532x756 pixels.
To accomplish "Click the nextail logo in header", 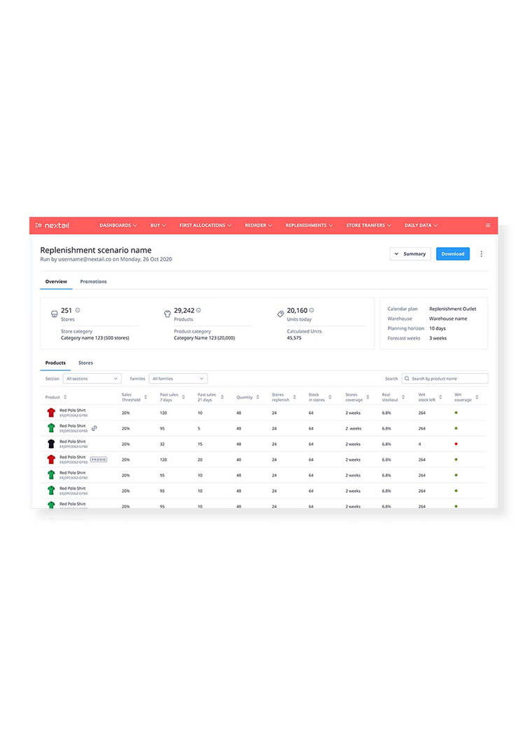I will 54,225.
